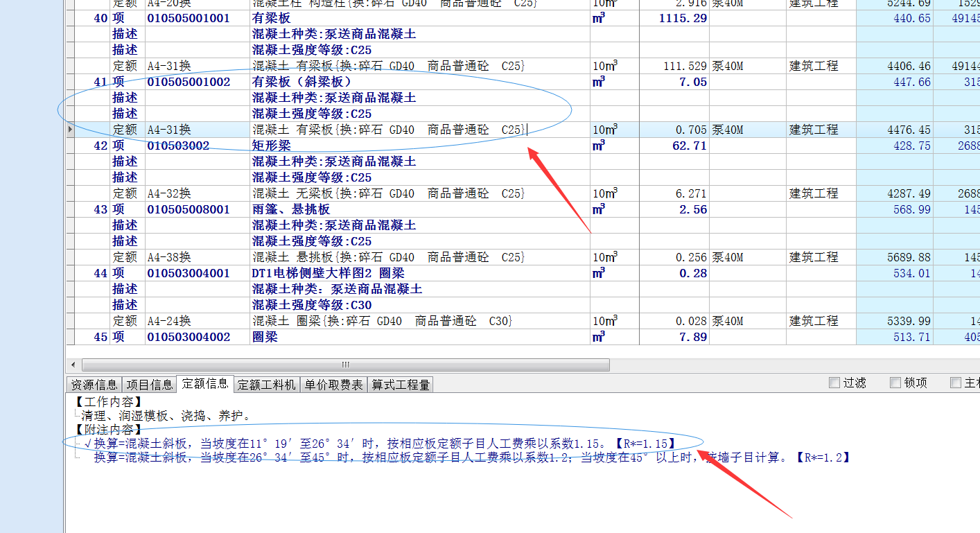
Task: Toggle the checked R*=1.15 conversion note
Action: pos(380,443)
